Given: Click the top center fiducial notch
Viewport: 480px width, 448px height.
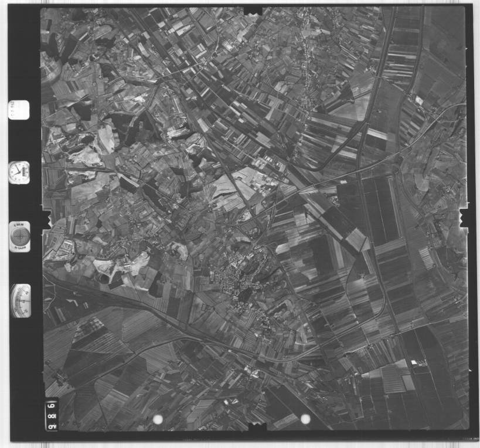Looking at the screenshot, I should click(x=253, y=11).
